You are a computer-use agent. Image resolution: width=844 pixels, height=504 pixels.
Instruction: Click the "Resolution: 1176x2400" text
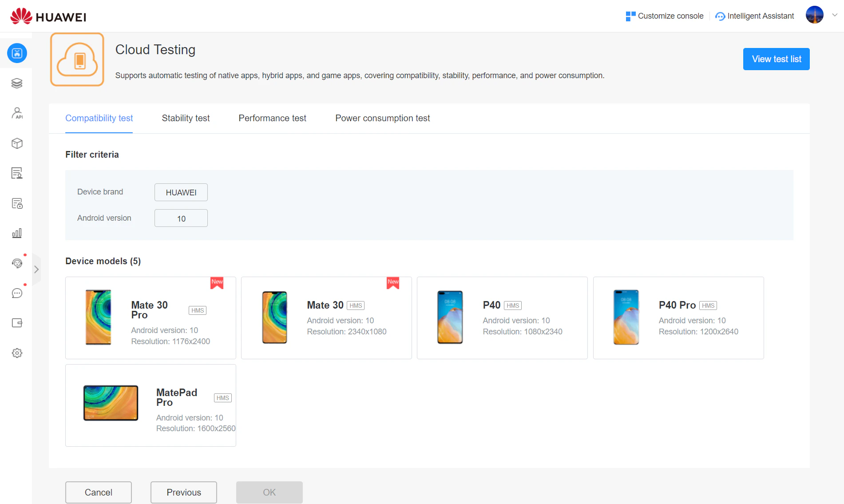[170, 341]
